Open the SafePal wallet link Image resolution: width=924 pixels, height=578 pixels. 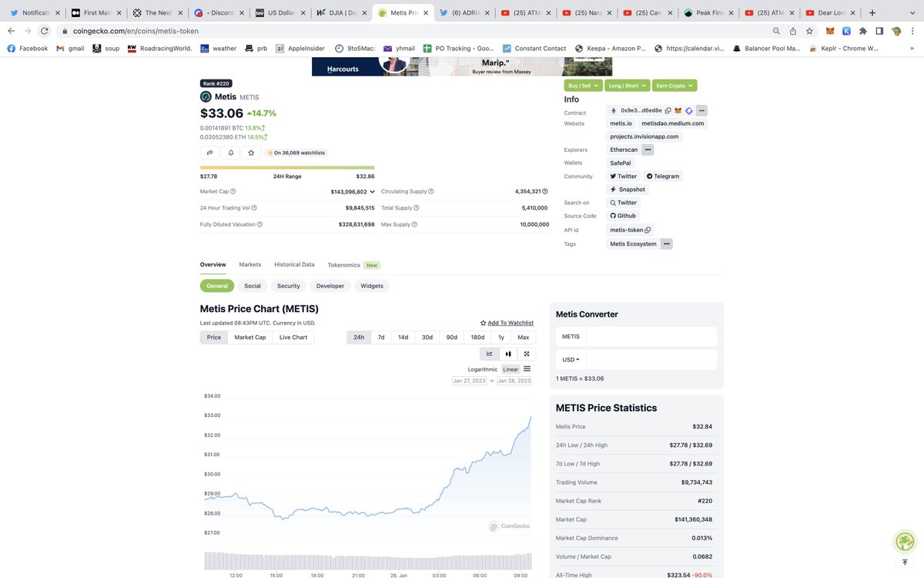pos(620,163)
